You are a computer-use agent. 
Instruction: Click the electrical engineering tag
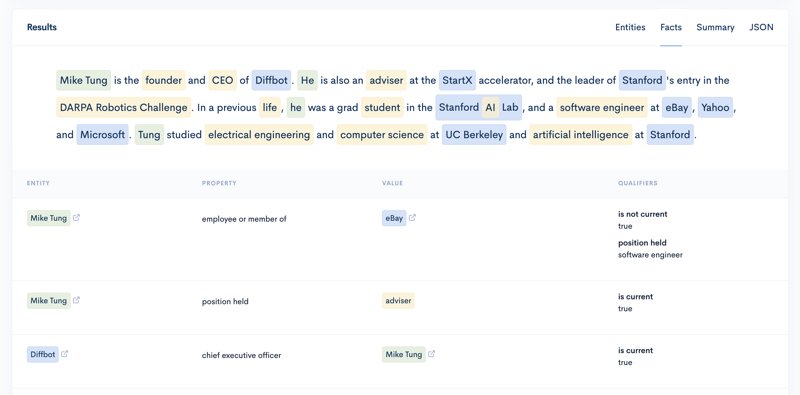[x=259, y=135]
